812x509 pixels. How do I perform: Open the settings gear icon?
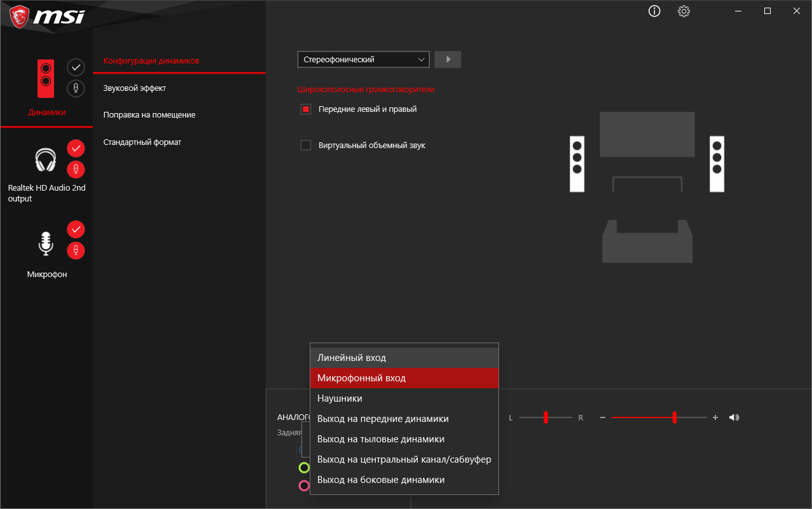[x=684, y=11]
